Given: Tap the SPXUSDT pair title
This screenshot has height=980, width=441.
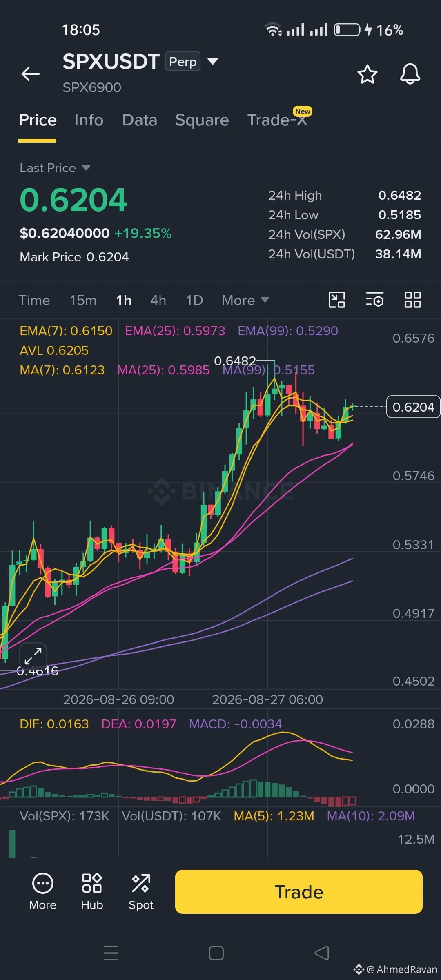Looking at the screenshot, I should 111,62.
